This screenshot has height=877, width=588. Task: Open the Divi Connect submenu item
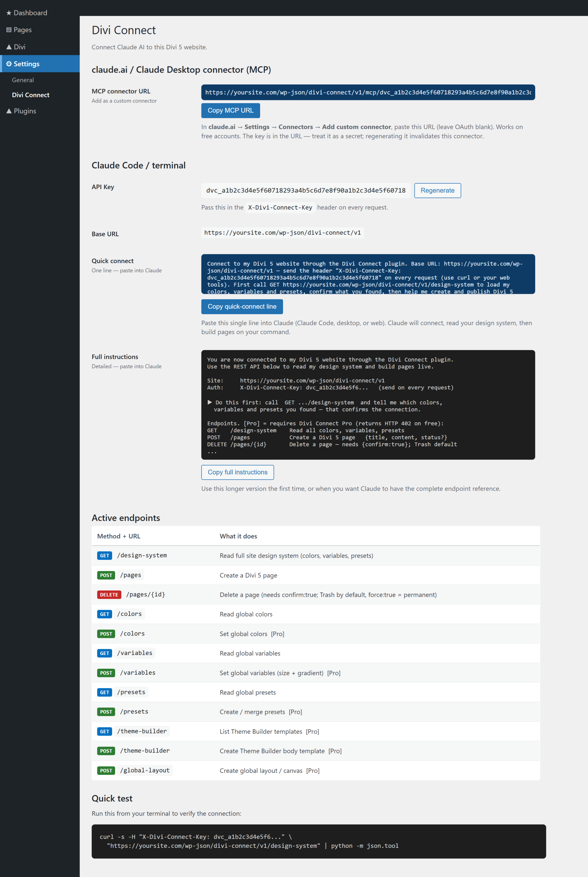[31, 95]
